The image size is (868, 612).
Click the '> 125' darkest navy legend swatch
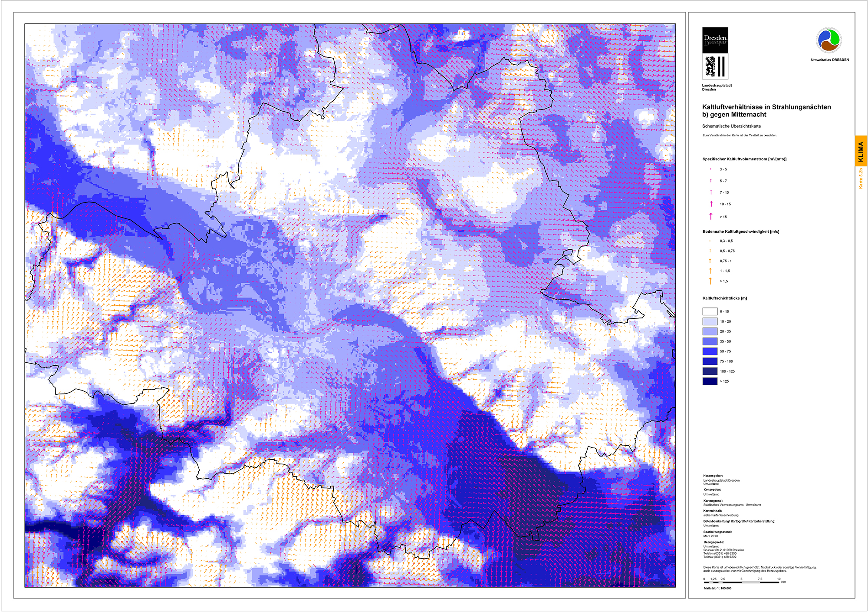click(710, 381)
